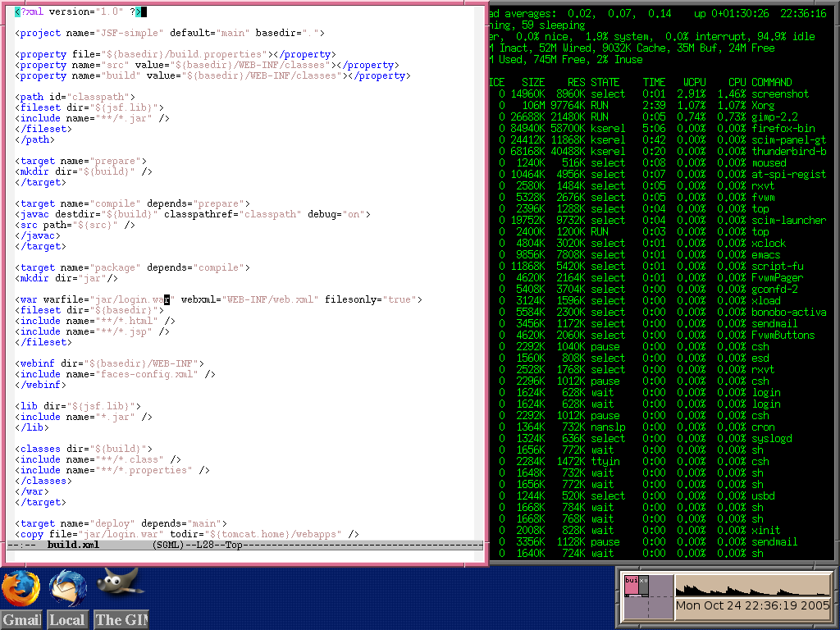840x630 pixels.
Task: Select the pink 'bui' mini-window in FvwmPager
Action: [632, 586]
